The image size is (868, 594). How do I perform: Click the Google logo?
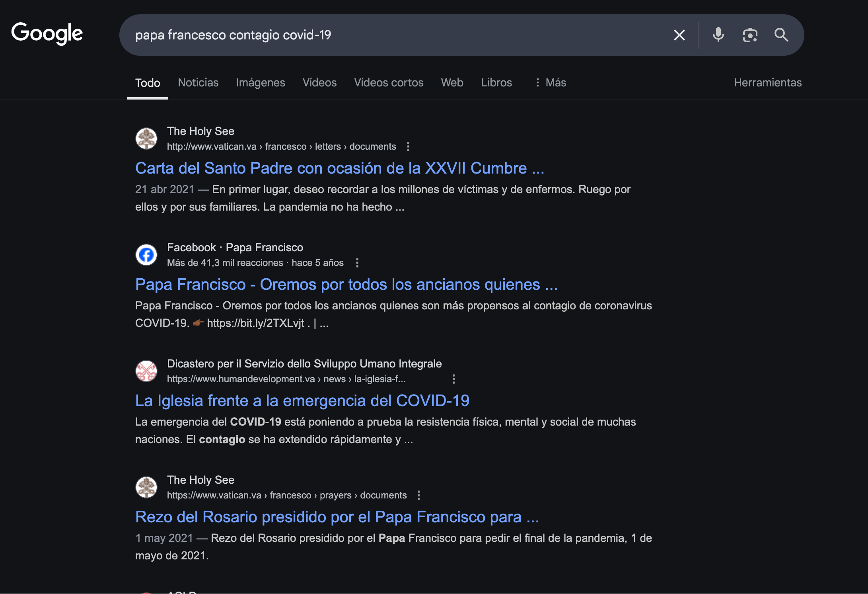click(47, 33)
